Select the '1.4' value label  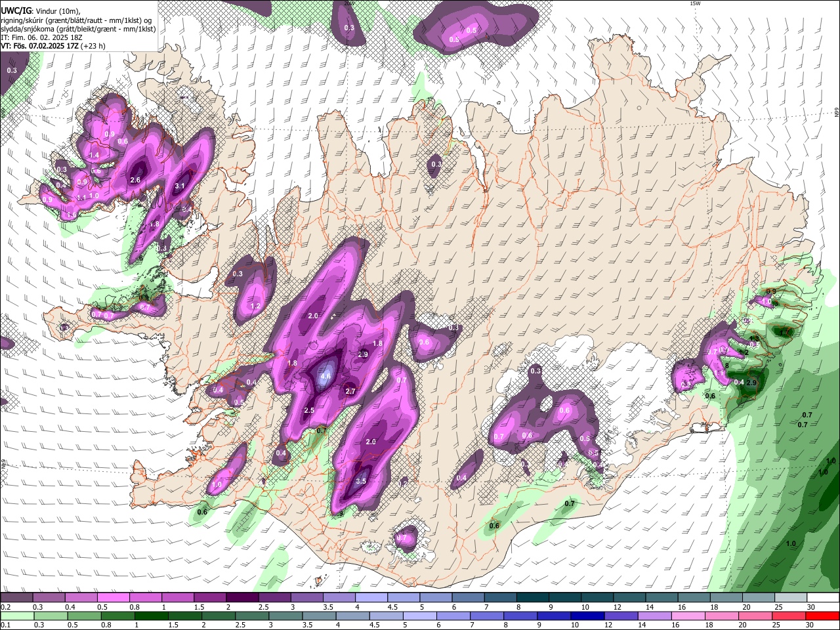pyautogui.click(x=94, y=155)
